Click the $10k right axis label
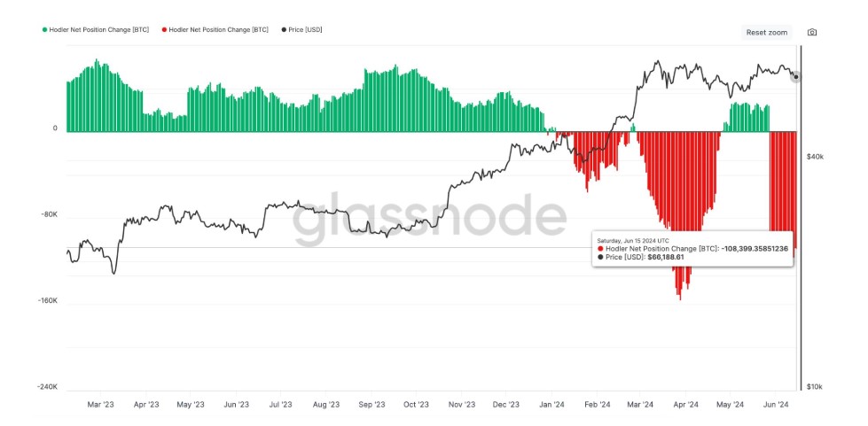 coord(815,387)
